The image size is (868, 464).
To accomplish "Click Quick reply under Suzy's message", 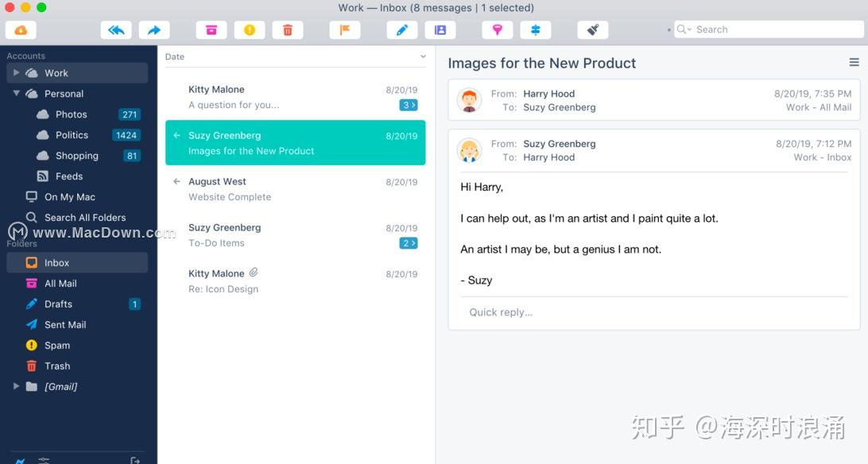I will (500, 311).
